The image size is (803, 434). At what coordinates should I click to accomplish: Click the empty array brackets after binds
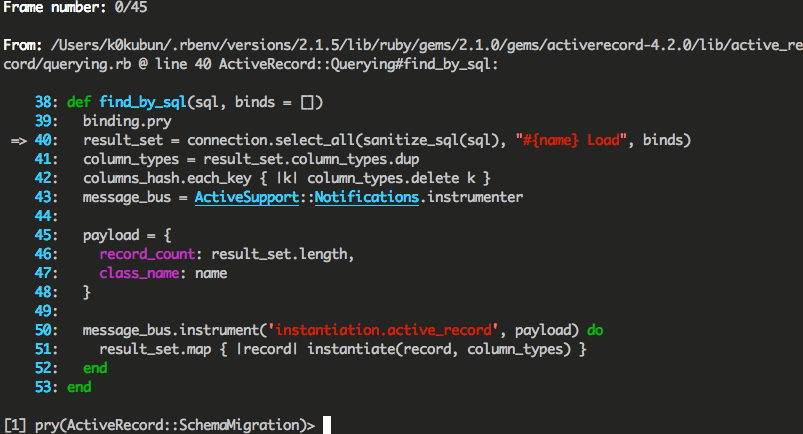click(x=307, y=102)
